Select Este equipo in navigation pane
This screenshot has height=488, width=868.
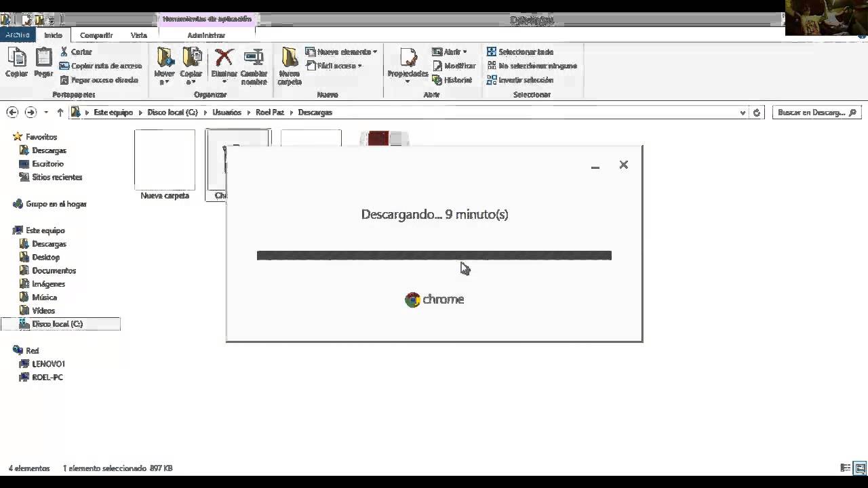[x=45, y=230]
